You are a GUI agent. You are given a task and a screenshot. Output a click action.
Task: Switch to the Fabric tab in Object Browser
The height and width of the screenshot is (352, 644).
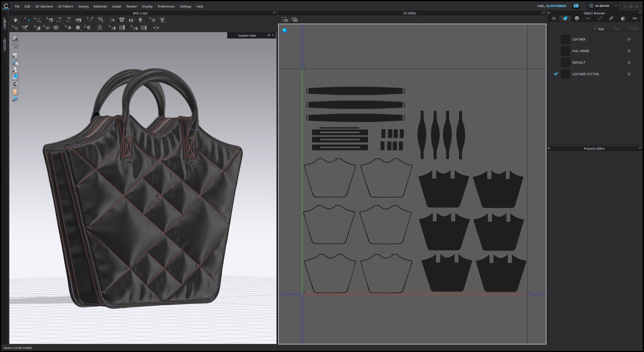coord(565,18)
